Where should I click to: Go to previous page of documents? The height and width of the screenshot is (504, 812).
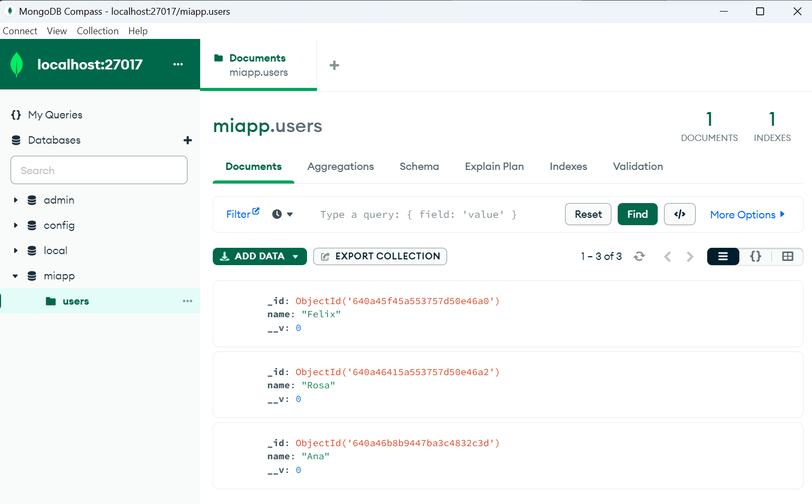click(x=667, y=256)
